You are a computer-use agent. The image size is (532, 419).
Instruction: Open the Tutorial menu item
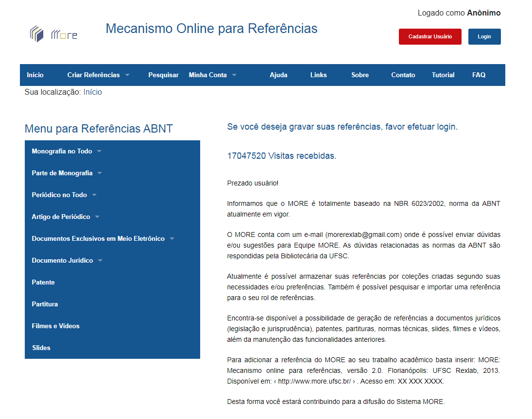click(x=443, y=75)
